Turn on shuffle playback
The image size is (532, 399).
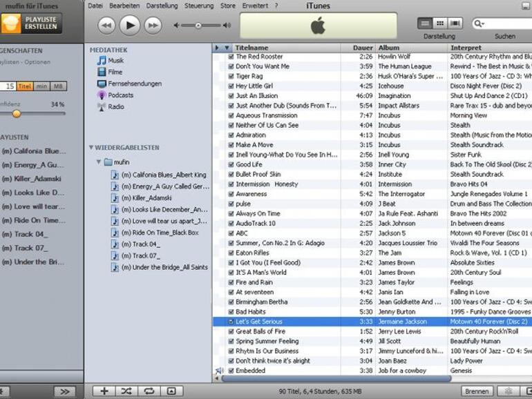click(x=126, y=391)
